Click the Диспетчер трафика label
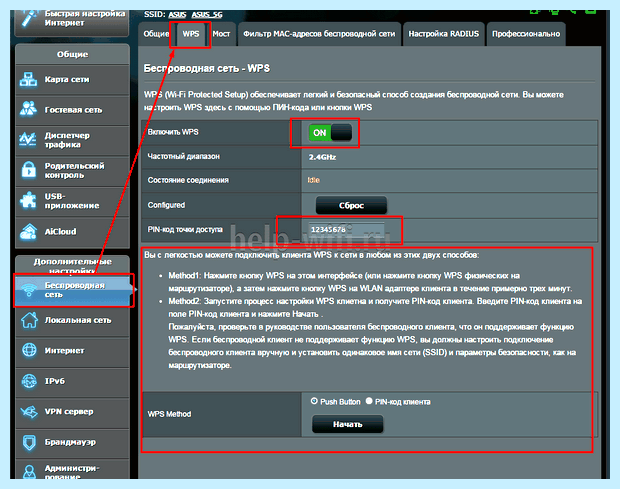The width and height of the screenshot is (620, 489). [67, 140]
